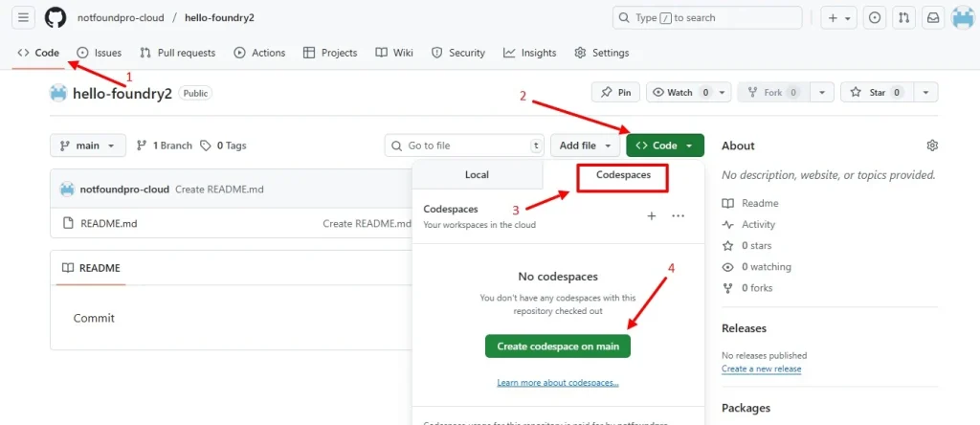Click the 0 watching link
Image resolution: width=980 pixels, height=425 pixels.
(757, 267)
